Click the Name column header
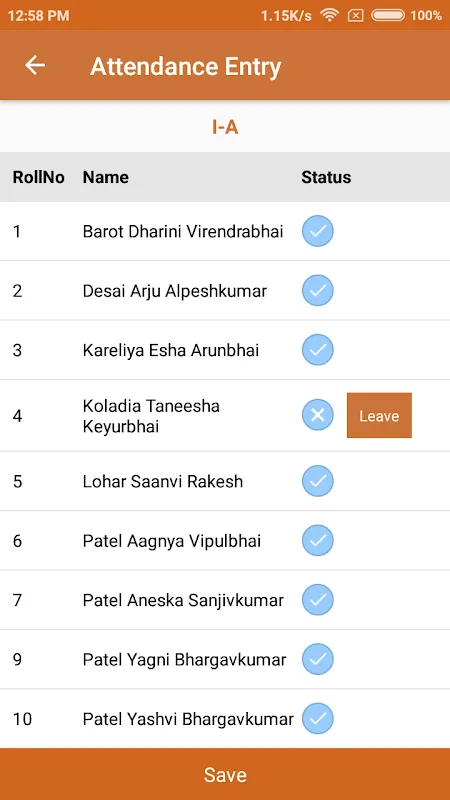The height and width of the screenshot is (800, 450). pos(106,177)
